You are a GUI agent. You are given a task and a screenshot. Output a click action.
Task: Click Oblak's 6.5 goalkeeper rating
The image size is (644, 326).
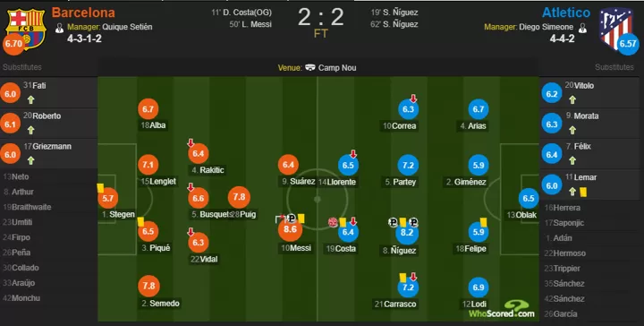[529, 199]
